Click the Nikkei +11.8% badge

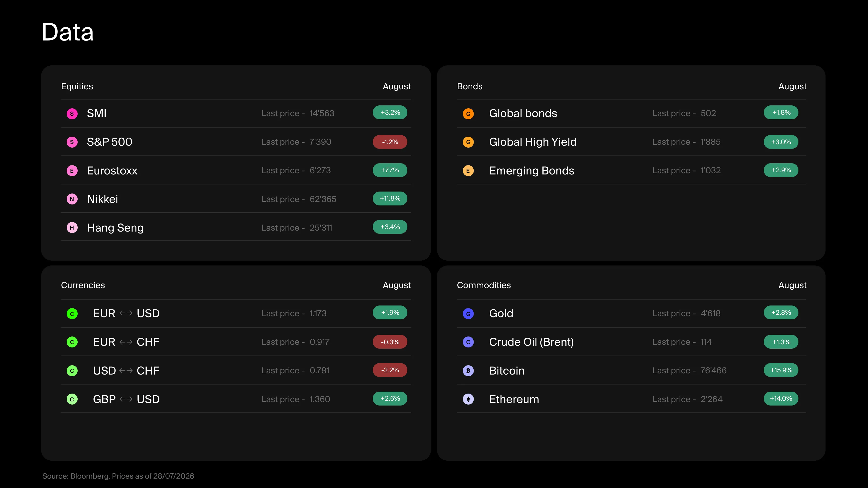pos(390,198)
